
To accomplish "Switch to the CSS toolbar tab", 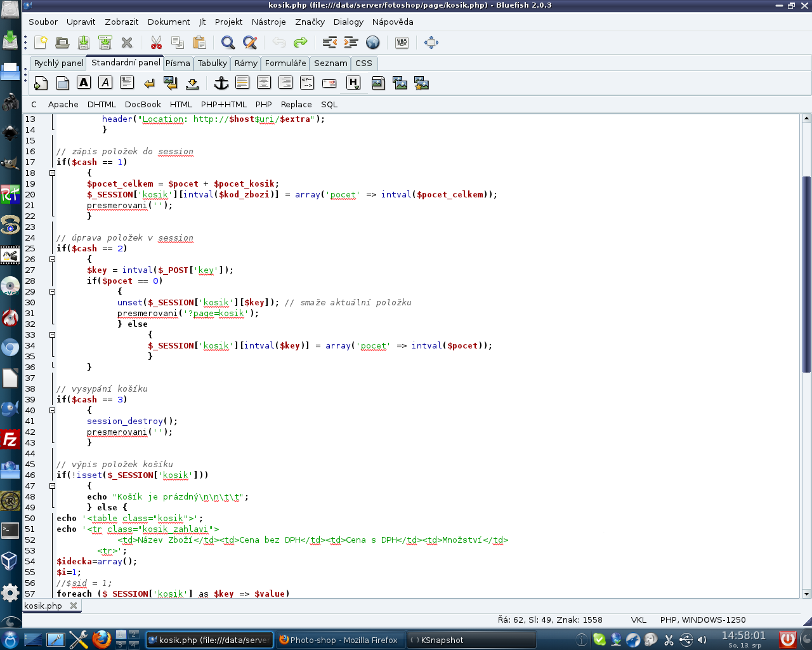I will pos(363,63).
